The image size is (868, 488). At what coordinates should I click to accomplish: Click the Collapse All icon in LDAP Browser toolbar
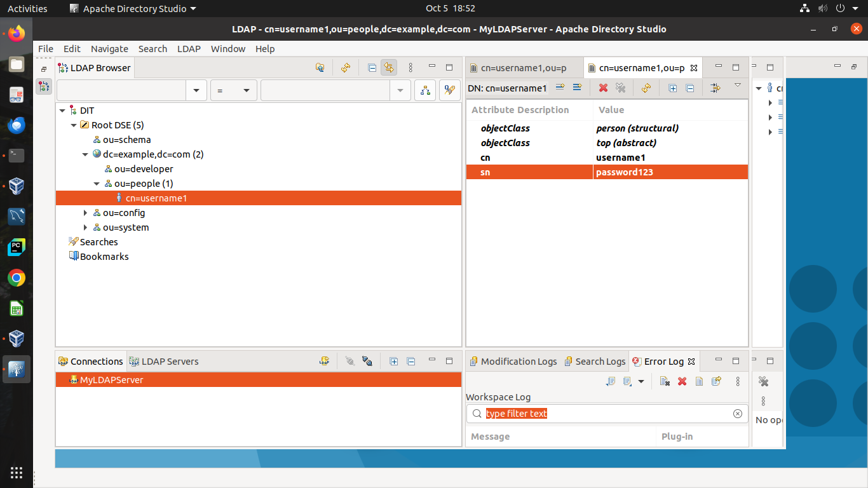pos(372,67)
